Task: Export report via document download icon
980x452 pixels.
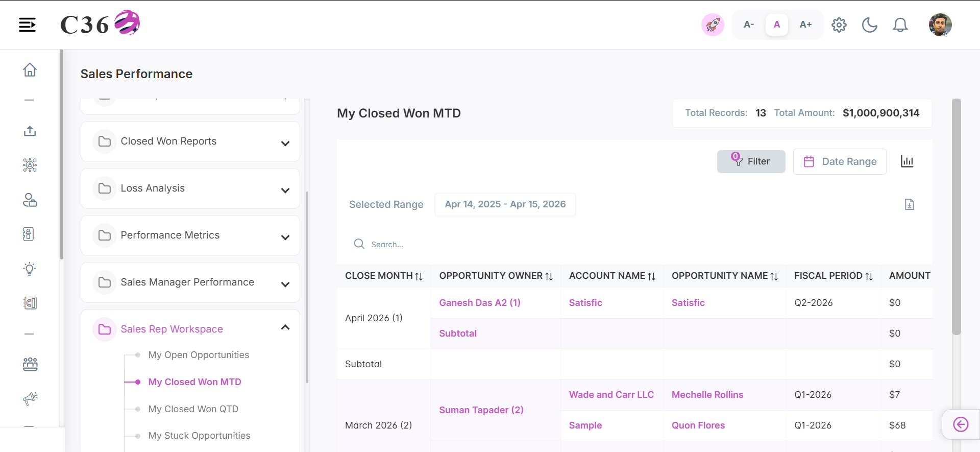Action: coord(909,204)
